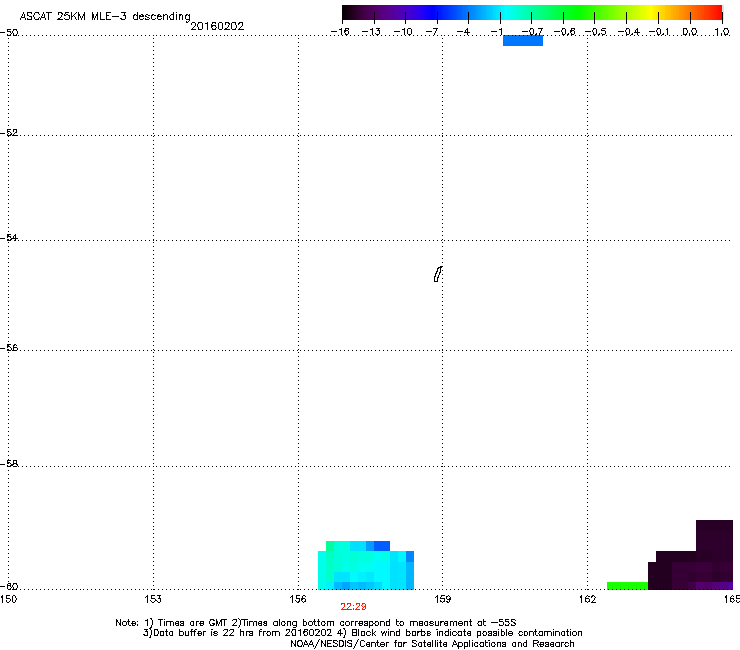This screenshot has width=740, height=650.
Task: Click the longitude label 156
Action: [298, 599]
